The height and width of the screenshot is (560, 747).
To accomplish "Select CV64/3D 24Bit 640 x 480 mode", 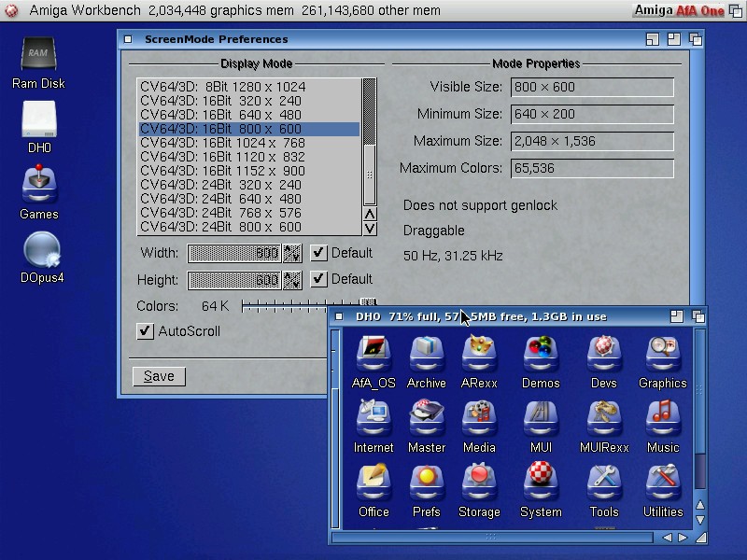I will [x=248, y=199].
